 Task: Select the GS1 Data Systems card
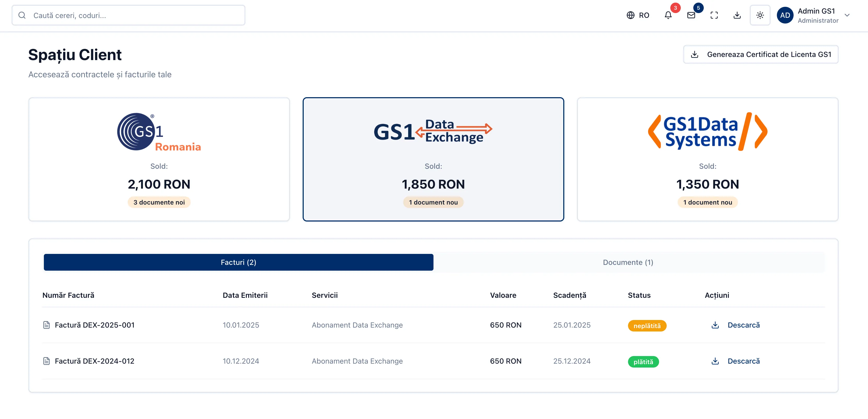tap(707, 159)
